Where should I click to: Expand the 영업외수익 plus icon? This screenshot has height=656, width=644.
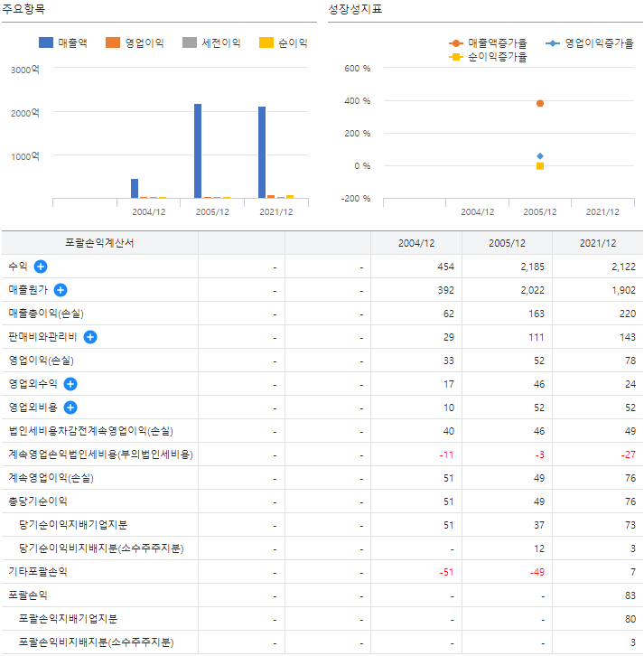pos(70,384)
